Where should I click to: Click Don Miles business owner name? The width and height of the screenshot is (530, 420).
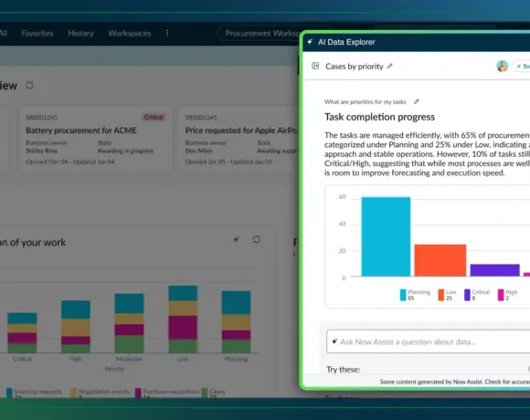click(x=199, y=151)
